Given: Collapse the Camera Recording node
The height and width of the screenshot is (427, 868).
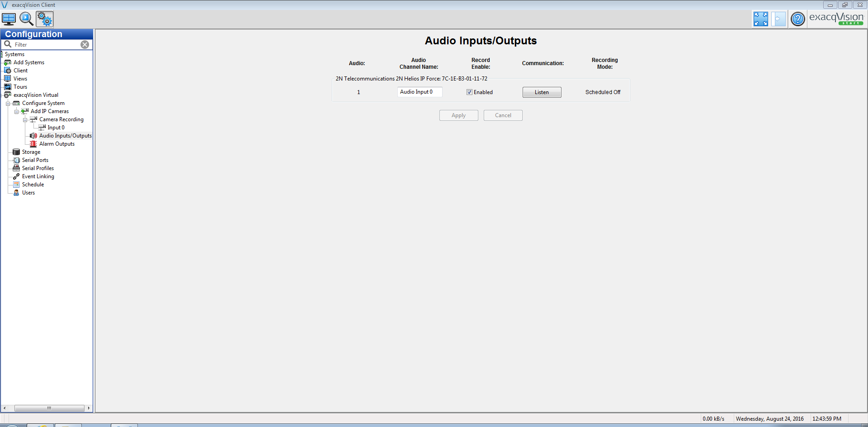Looking at the screenshot, I should click(x=25, y=120).
